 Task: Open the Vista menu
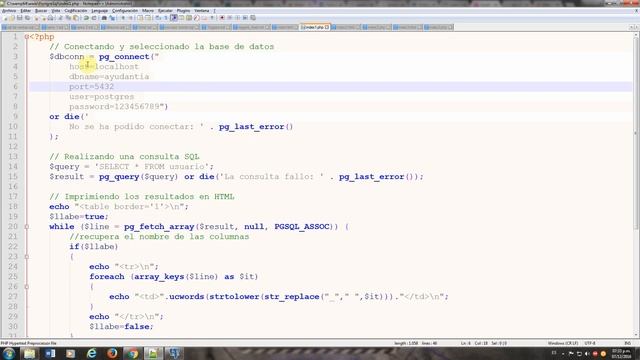click(56, 11)
